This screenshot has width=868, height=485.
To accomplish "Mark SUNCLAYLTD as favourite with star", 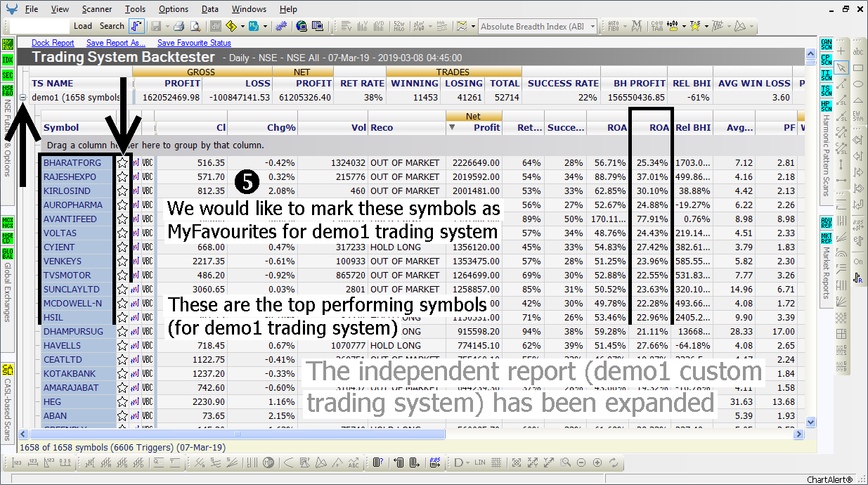I will pos(122,289).
